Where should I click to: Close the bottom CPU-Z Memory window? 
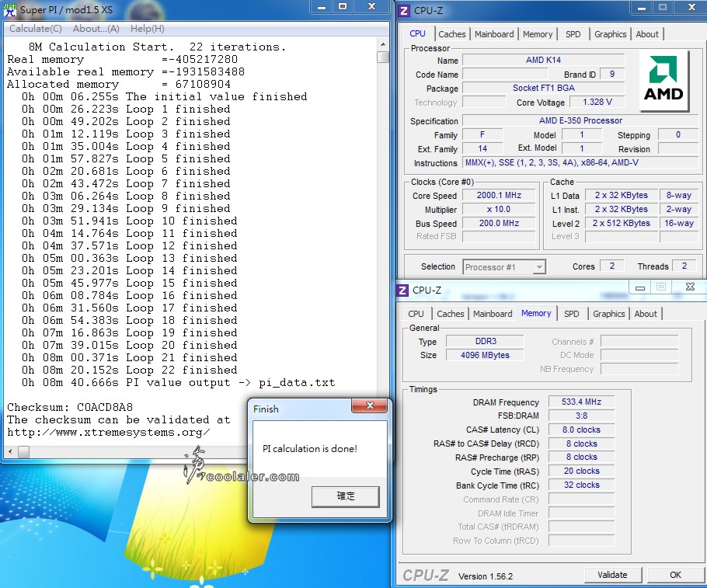click(x=689, y=287)
